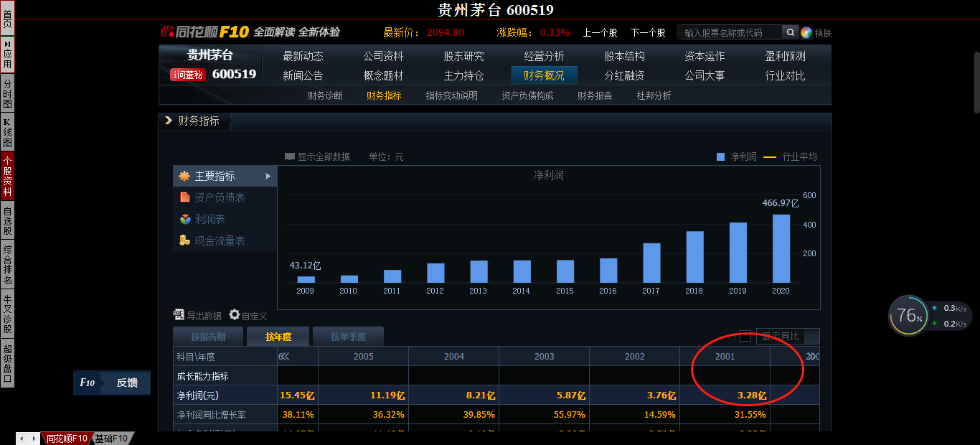980x445 pixels.
Task: Focus the stock name or code search field
Action: 730,32
